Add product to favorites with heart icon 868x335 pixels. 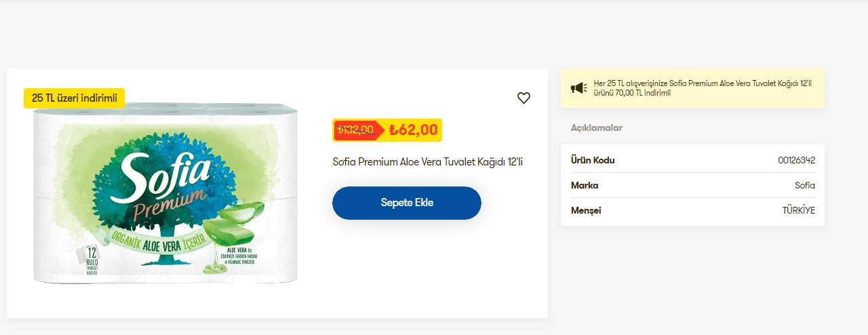coord(524,98)
